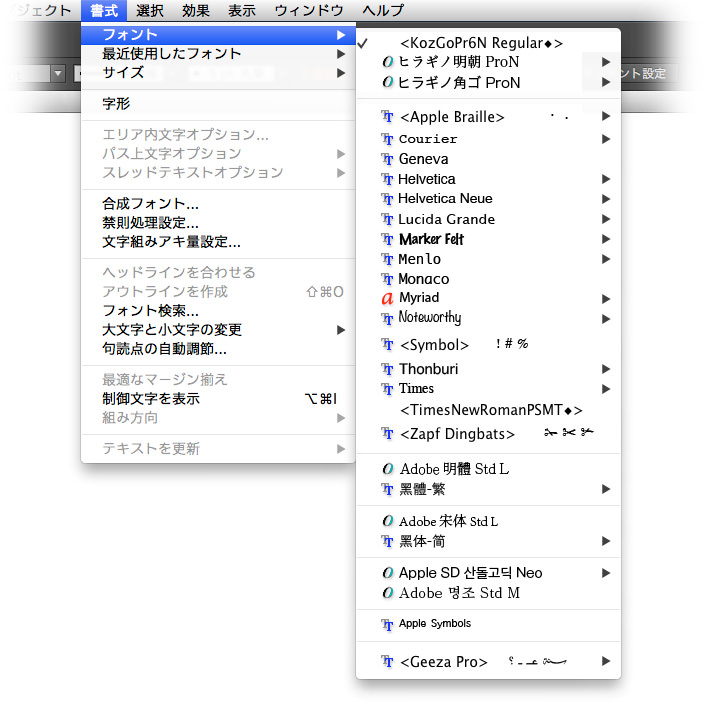Click the TrueType icon beside Geeza Pro
This screenshot has width=704, height=702.
tap(387, 662)
